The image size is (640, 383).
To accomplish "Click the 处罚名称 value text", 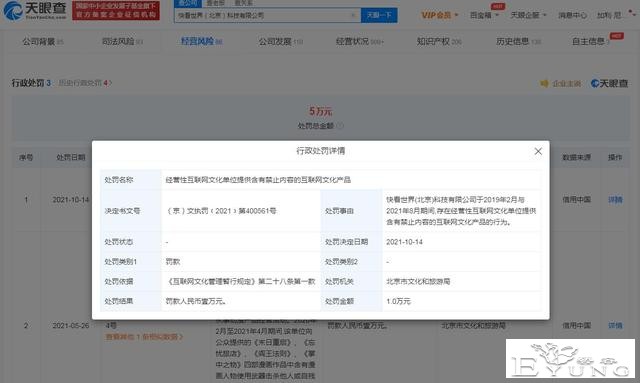I will click(258, 180).
